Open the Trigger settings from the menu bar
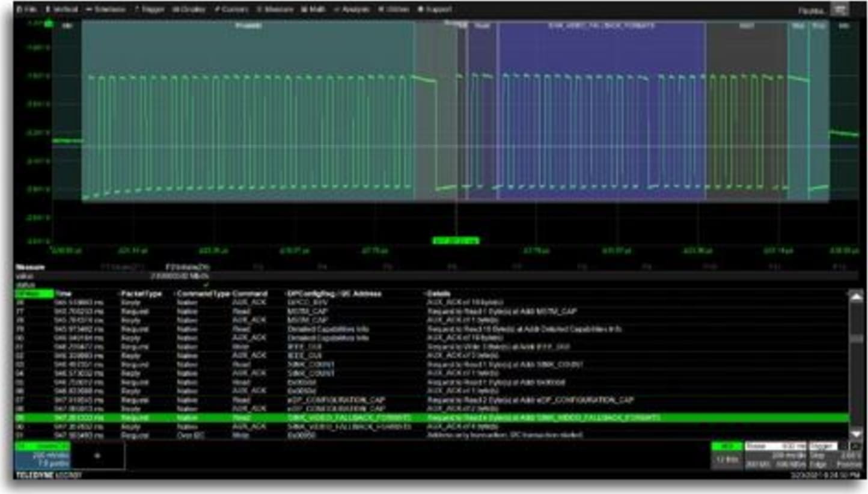Viewport: 868px width, 494px height. (150, 9)
